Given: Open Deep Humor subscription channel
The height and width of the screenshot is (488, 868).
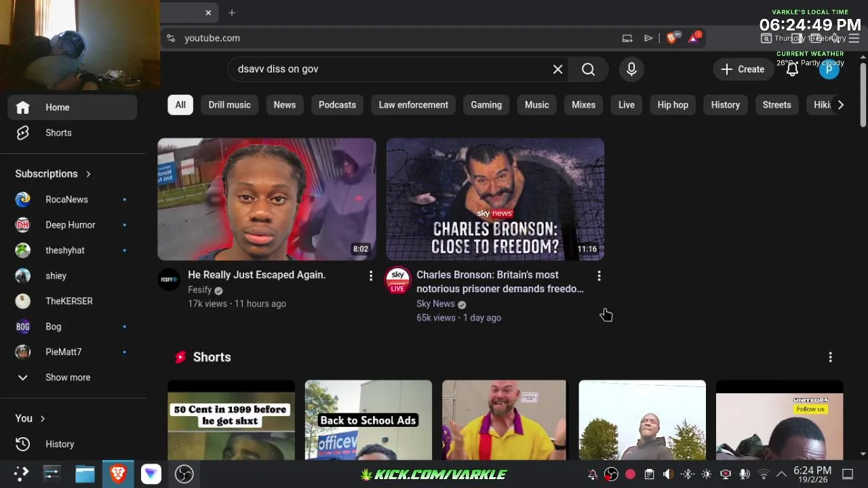Looking at the screenshot, I should 73,225.
